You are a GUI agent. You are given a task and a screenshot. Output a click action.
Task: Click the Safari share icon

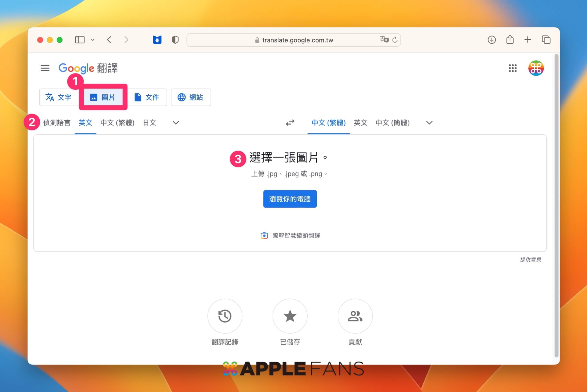[x=510, y=39]
